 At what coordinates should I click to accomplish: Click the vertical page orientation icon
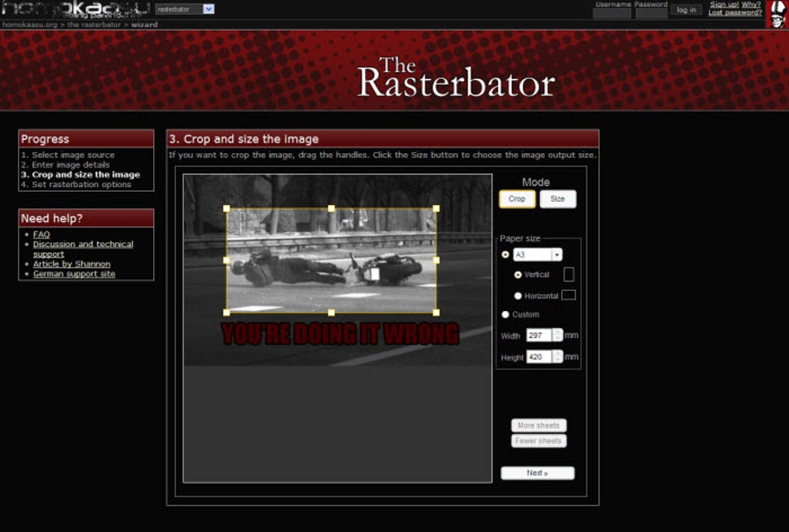point(569,275)
